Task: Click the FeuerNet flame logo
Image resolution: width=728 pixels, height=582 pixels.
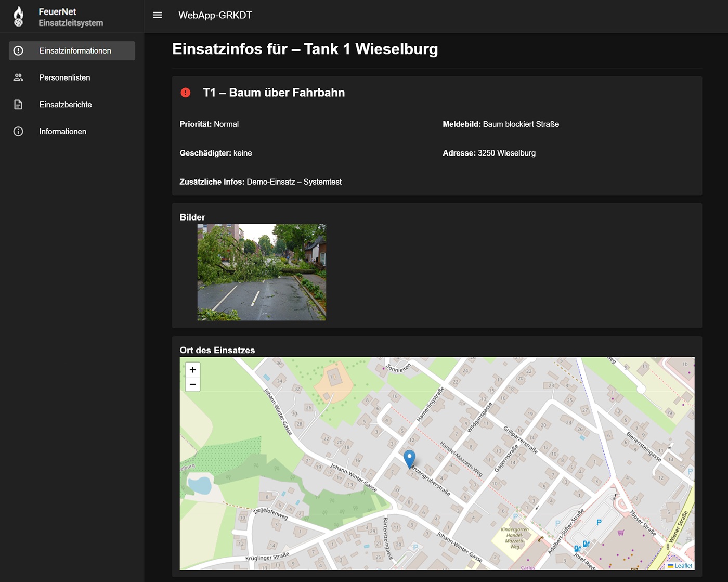Action: coord(19,17)
